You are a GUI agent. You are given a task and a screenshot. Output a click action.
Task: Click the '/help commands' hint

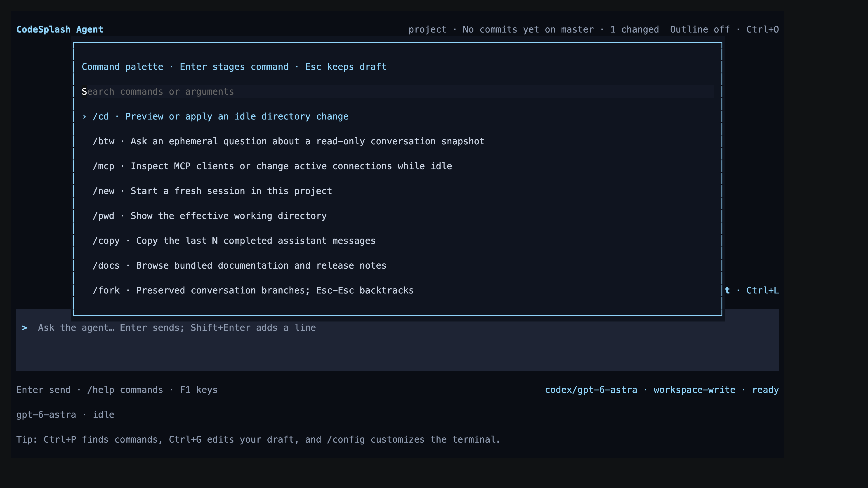[125, 390]
